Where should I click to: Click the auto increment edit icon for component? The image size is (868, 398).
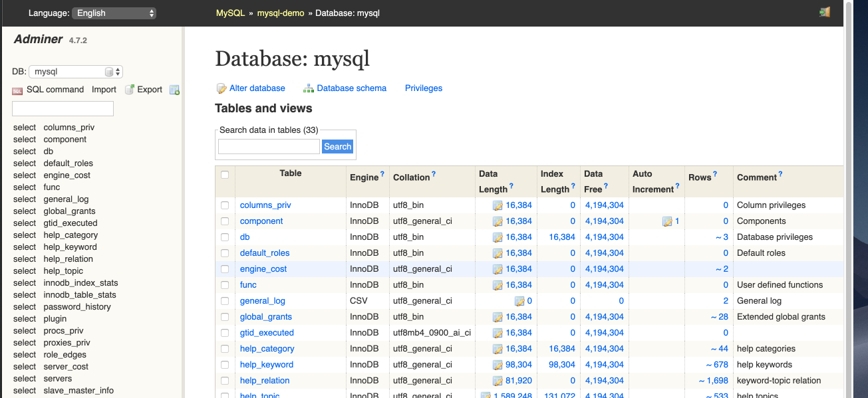(x=668, y=221)
